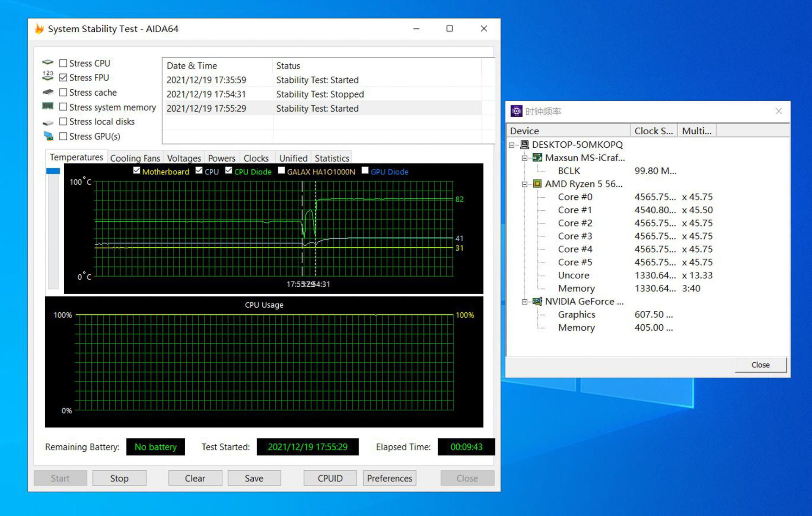Click the motherboard icon next to Maxsun MS-iCraf
This screenshot has width=812, height=516.
538,157
